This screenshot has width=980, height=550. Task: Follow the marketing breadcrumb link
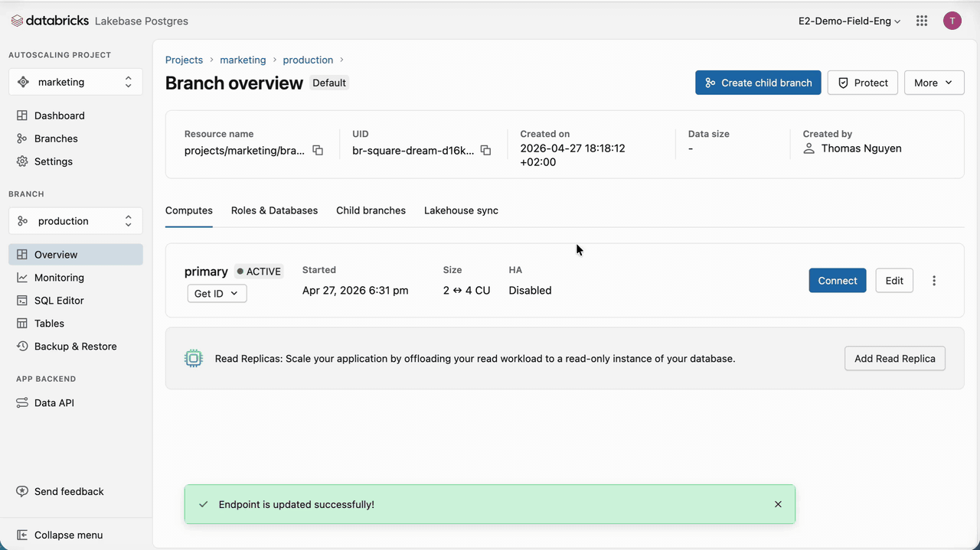pos(243,60)
